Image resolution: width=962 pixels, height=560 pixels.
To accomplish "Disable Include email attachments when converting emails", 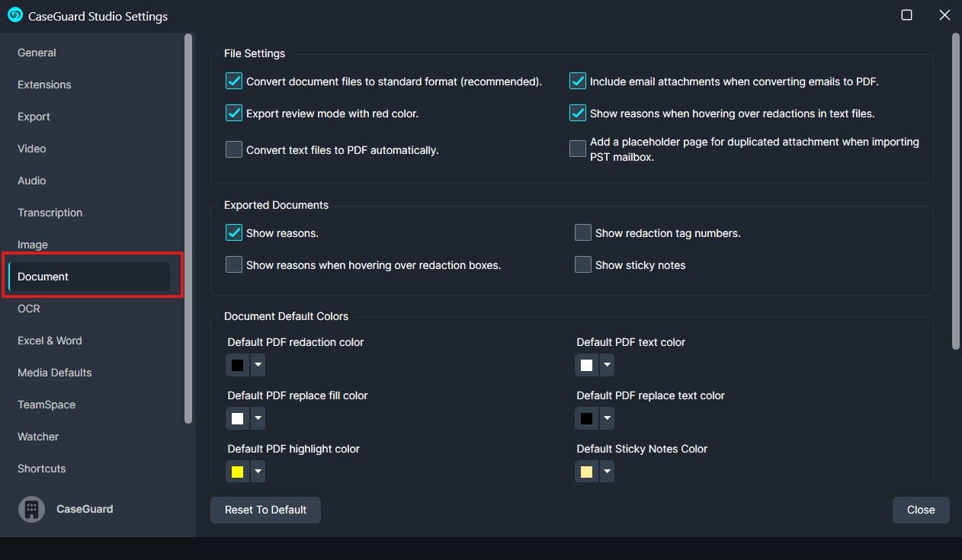I will (578, 82).
